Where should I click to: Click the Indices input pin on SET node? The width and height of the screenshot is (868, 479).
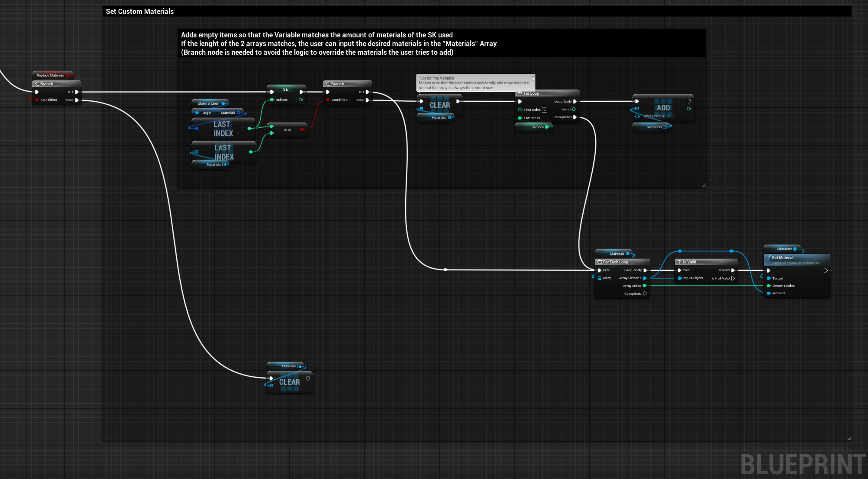pyautogui.click(x=272, y=100)
